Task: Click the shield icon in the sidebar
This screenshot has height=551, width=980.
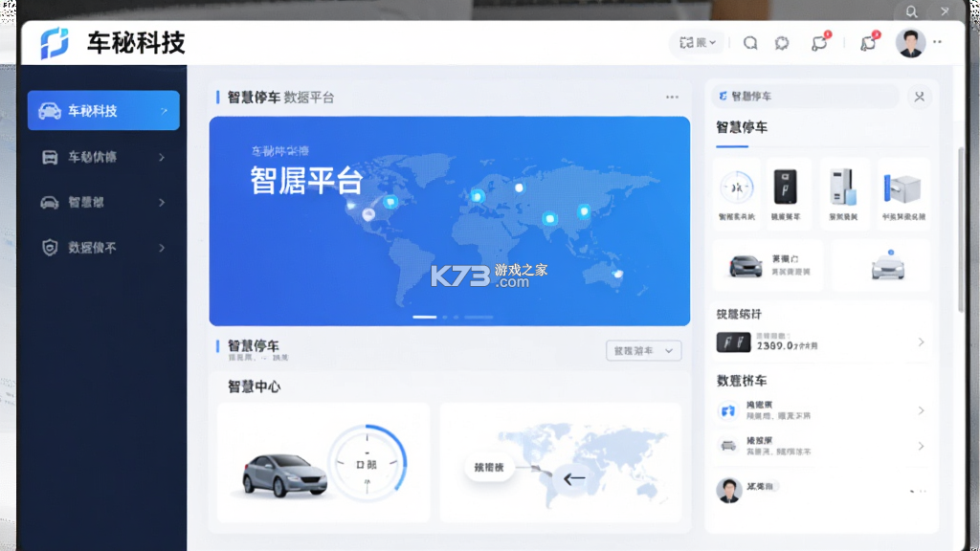Action: (50, 248)
